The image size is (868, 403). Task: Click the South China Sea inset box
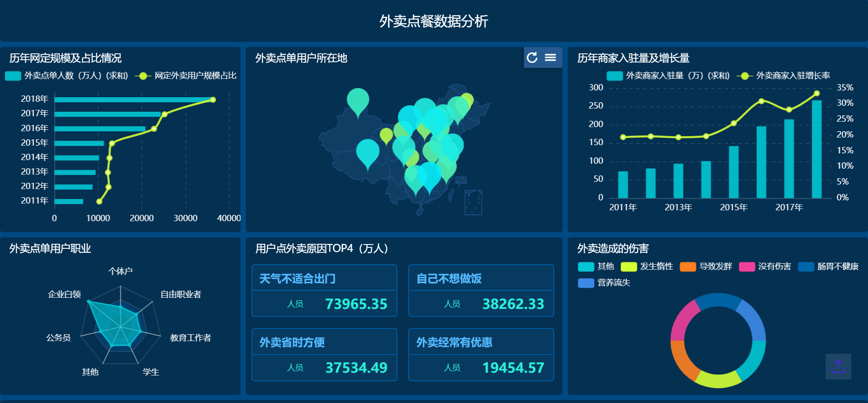pyautogui.click(x=473, y=202)
